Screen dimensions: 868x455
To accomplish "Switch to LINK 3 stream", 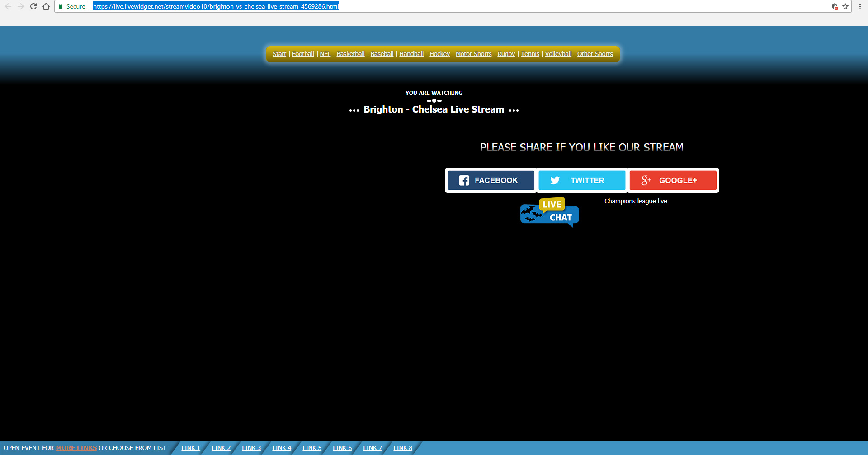I will [x=251, y=448].
